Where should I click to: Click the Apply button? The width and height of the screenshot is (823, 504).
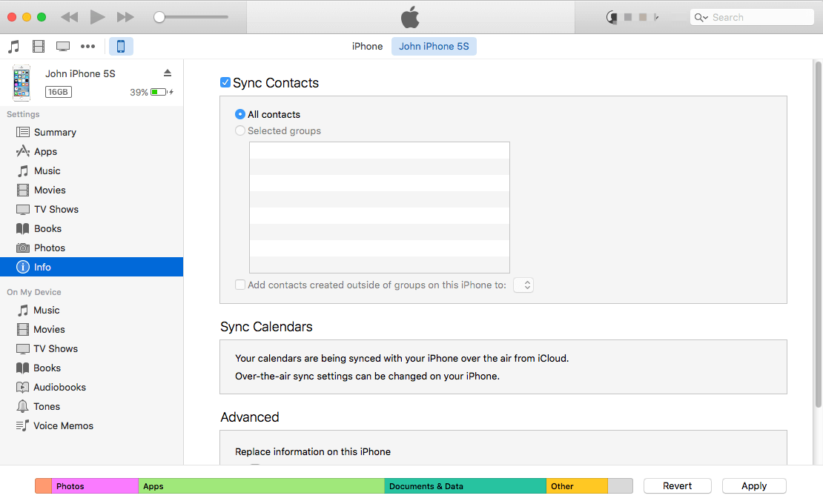click(x=754, y=486)
